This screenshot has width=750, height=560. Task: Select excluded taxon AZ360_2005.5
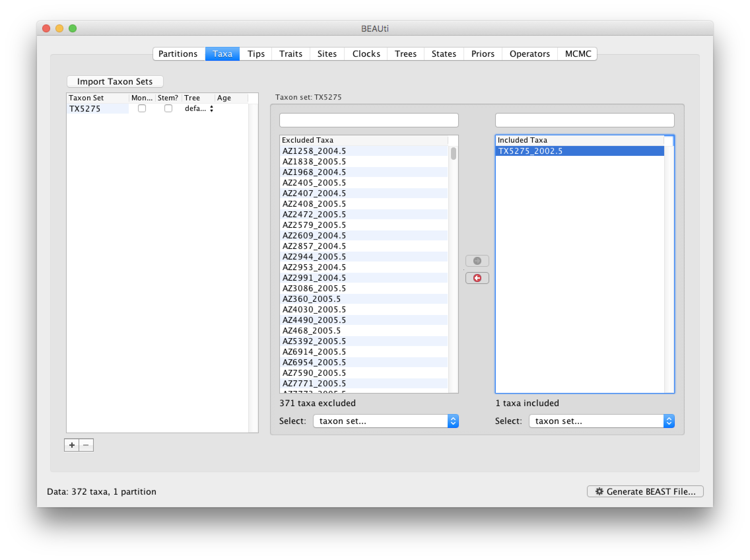click(x=364, y=298)
